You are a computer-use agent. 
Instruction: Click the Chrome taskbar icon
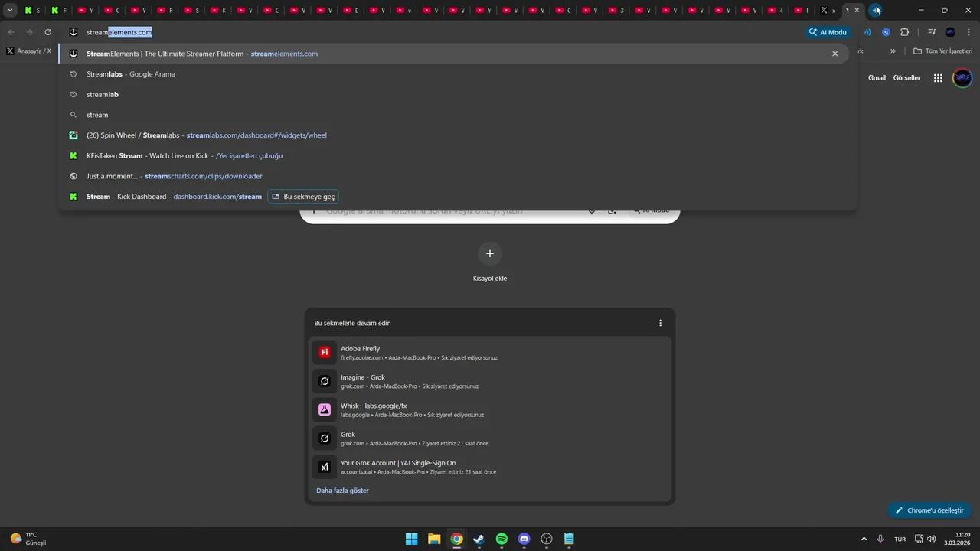[x=456, y=539]
